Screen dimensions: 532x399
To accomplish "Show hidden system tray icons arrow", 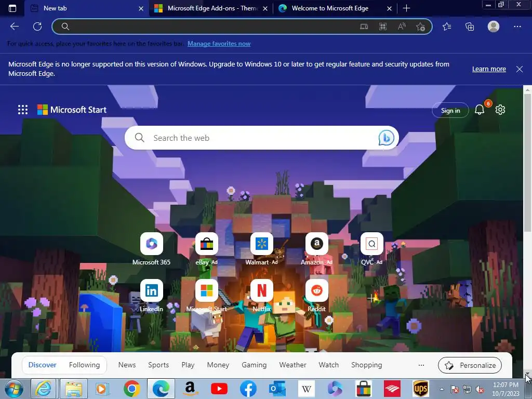I will (x=442, y=389).
